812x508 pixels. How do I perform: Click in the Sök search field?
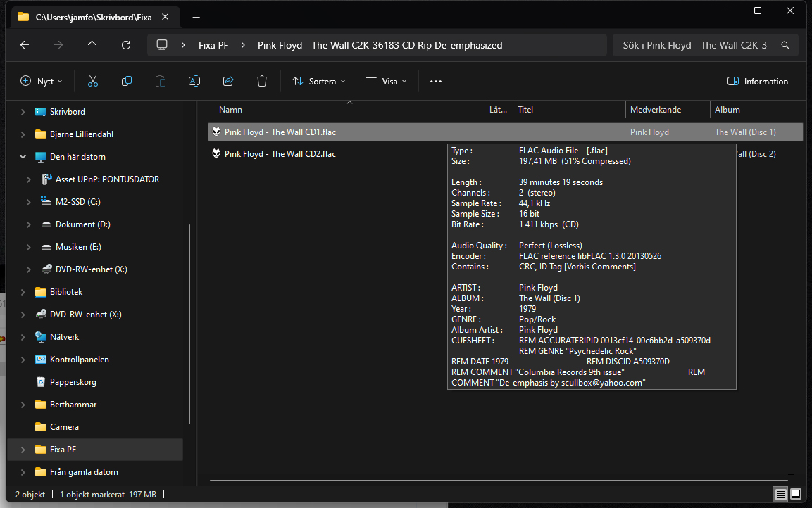(x=695, y=45)
